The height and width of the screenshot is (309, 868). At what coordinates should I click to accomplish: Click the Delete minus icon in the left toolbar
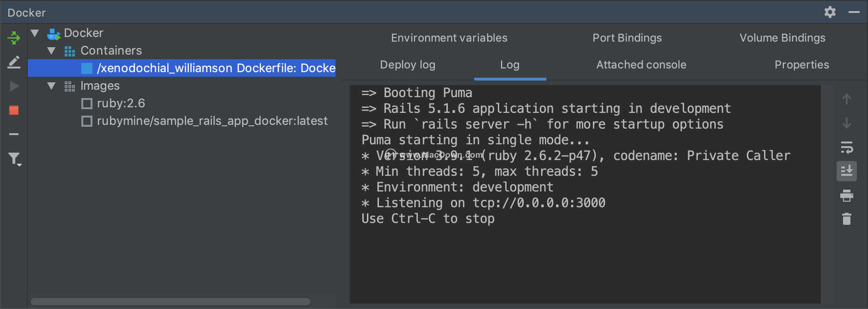[14, 134]
